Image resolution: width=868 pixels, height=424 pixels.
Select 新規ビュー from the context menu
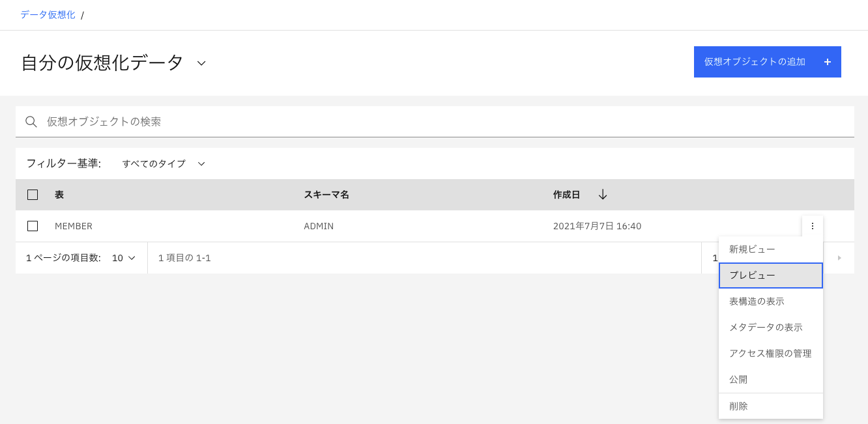pos(771,249)
